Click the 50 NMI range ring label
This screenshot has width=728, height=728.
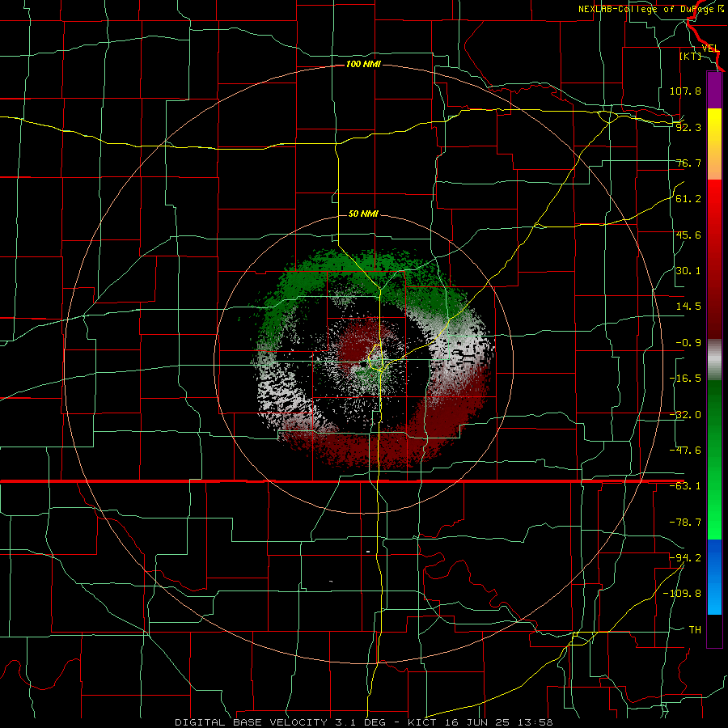[363, 214]
